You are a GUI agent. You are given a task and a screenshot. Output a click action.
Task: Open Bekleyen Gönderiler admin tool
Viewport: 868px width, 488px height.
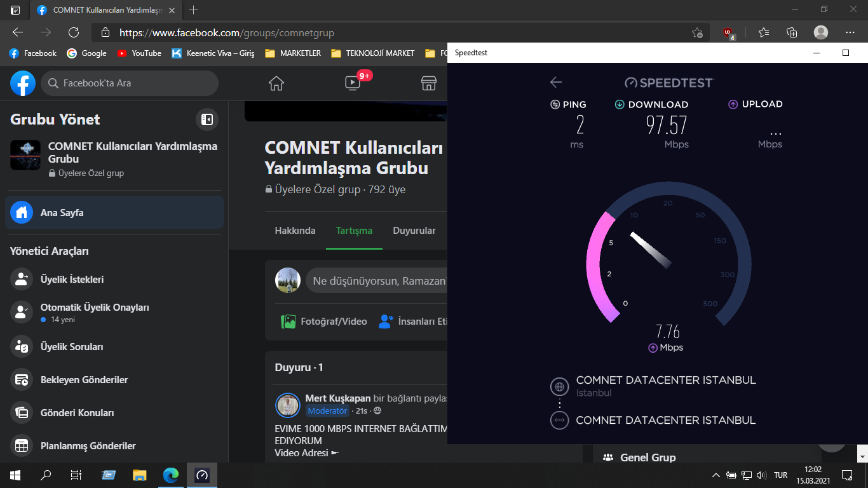[x=114, y=380]
